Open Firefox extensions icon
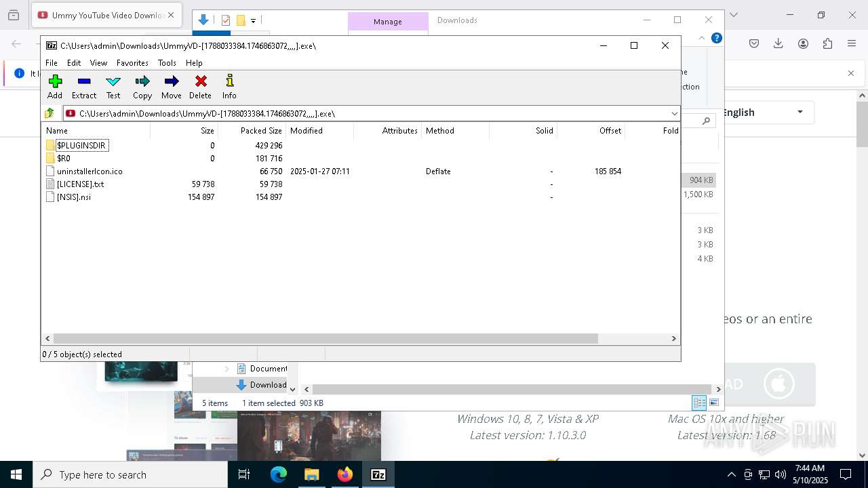 click(x=827, y=43)
